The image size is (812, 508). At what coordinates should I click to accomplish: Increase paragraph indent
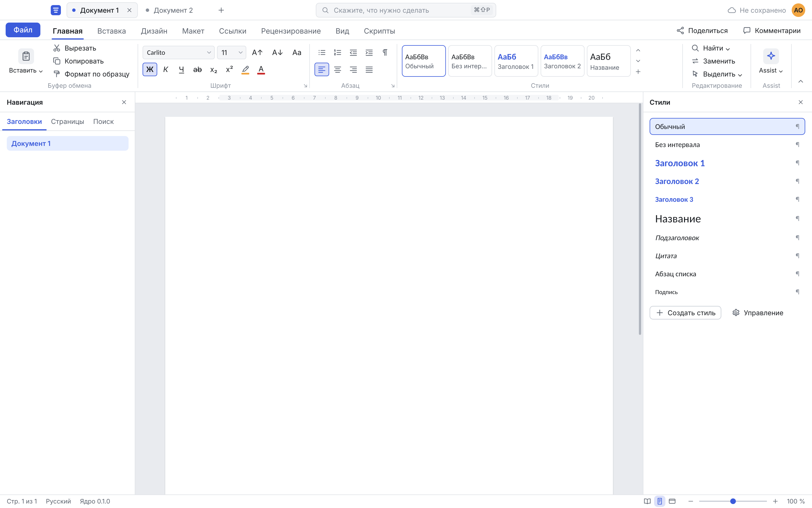click(x=369, y=52)
